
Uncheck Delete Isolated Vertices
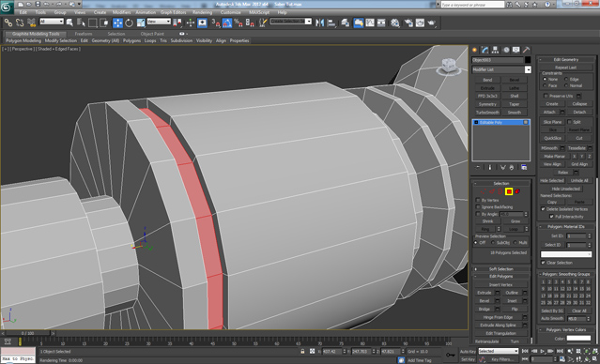click(x=543, y=209)
